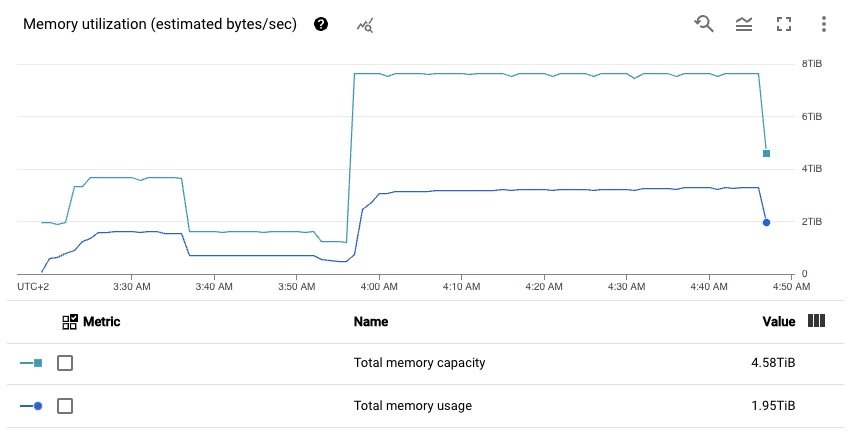The height and width of the screenshot is (438, 856).
Task: Click the Metric column header
Action: 102,322
